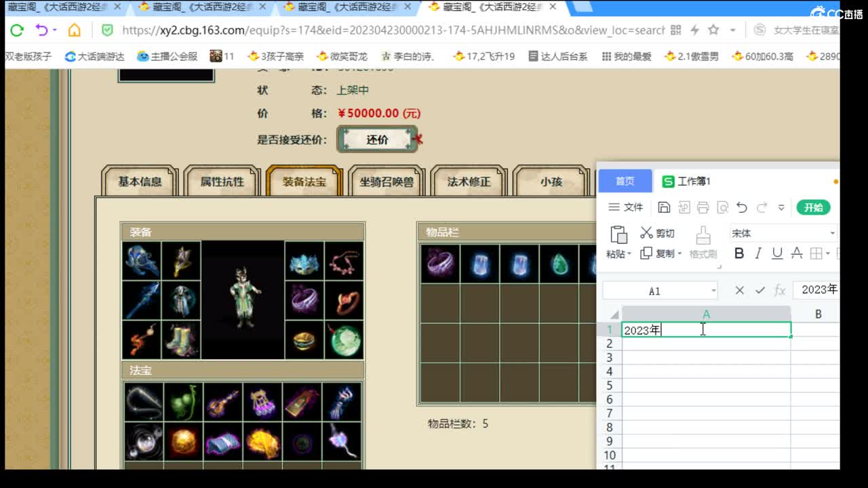The width and height of the screenshot is (868, 488).
Task: Toggle Underline formatting in WPS
Action: (777, 253)
